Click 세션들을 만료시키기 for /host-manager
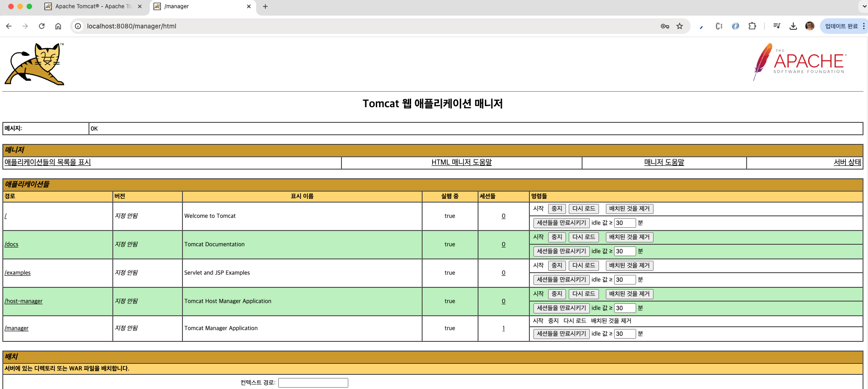This screenshot has width=868, height=389. click(561, 308)
